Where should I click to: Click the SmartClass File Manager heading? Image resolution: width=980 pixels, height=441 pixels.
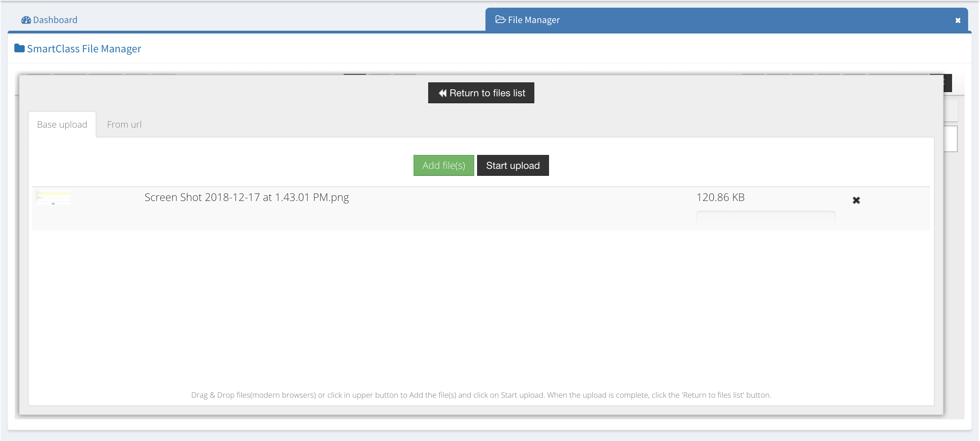[x=84, y=48]
